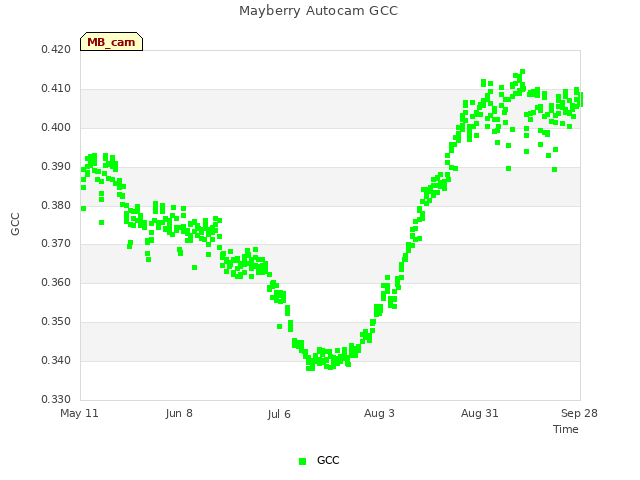Click the 0.350 y-axis value
This screenshot has height=480, width=640.
(56, 322)
